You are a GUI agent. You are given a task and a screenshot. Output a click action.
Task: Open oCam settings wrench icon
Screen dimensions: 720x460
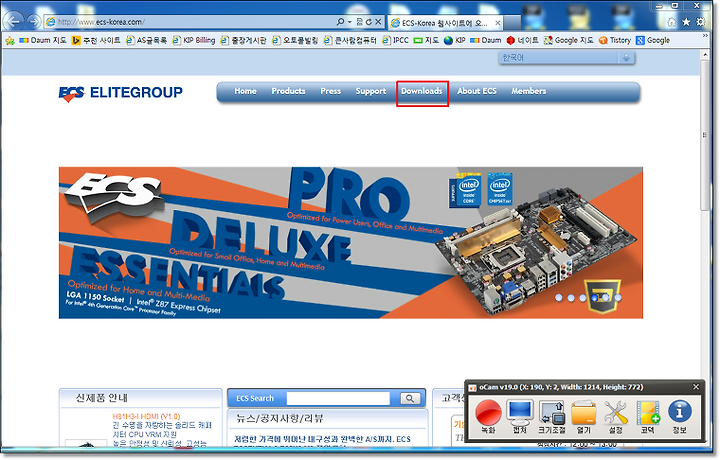pyautogui.click(x=615, y=416)
